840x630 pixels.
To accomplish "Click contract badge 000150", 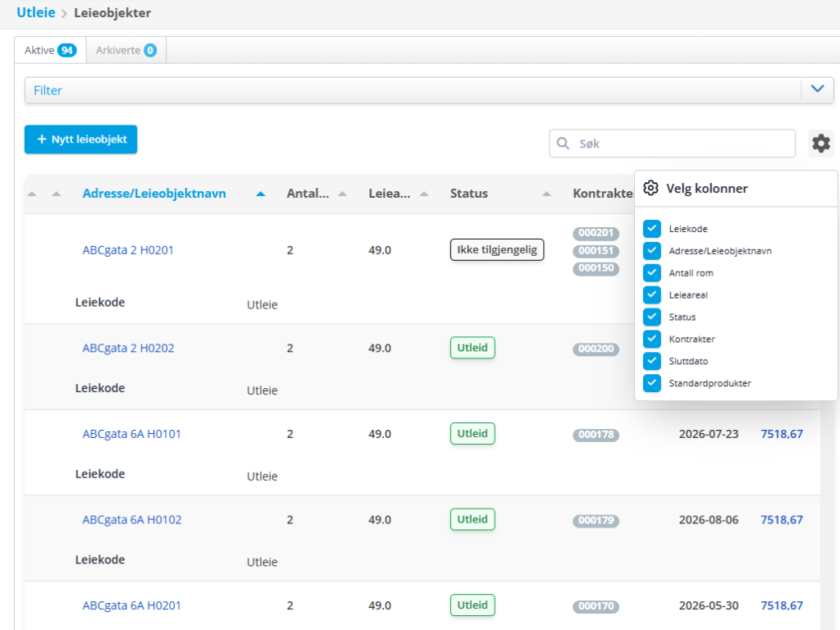I will 596,268.
